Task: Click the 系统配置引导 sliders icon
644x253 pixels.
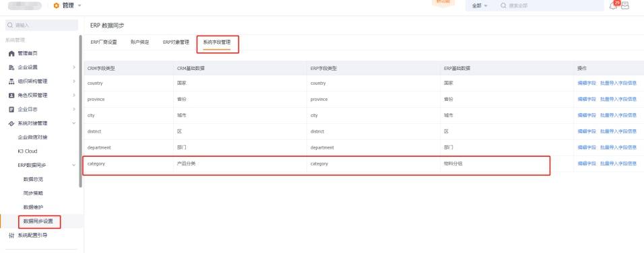Action: coord(11,236)
